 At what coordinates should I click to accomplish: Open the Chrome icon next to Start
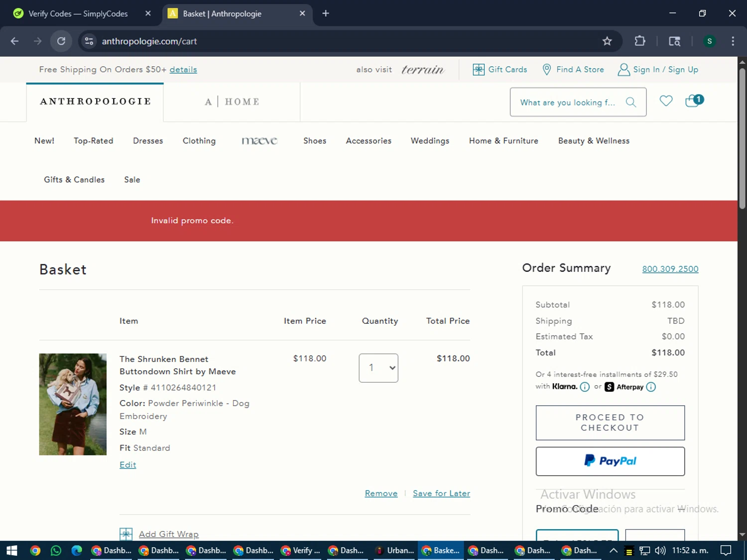pos(35,551)
